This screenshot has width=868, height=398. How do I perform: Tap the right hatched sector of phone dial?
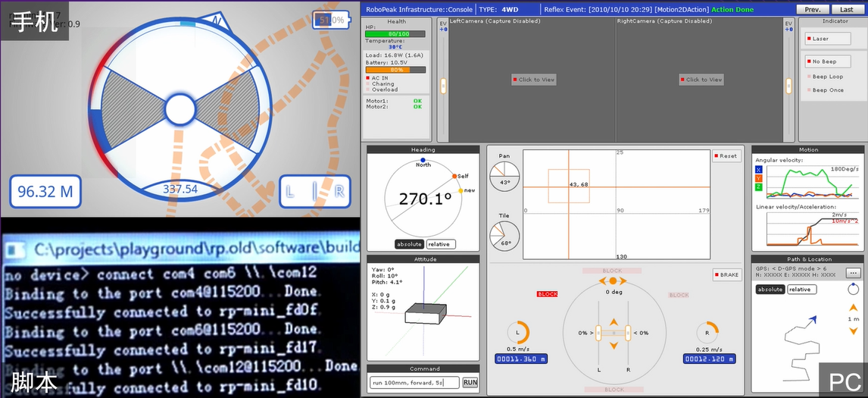228,108
